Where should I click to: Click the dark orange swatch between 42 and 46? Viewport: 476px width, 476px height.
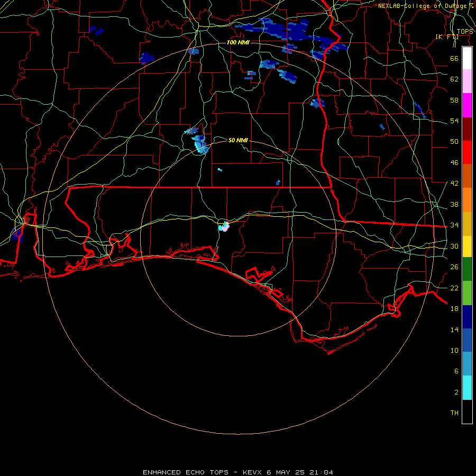point(467,176)
